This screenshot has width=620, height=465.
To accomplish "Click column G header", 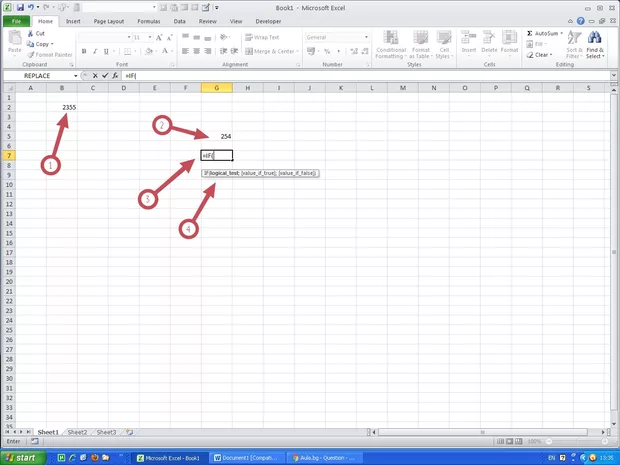I will (217, 88).
